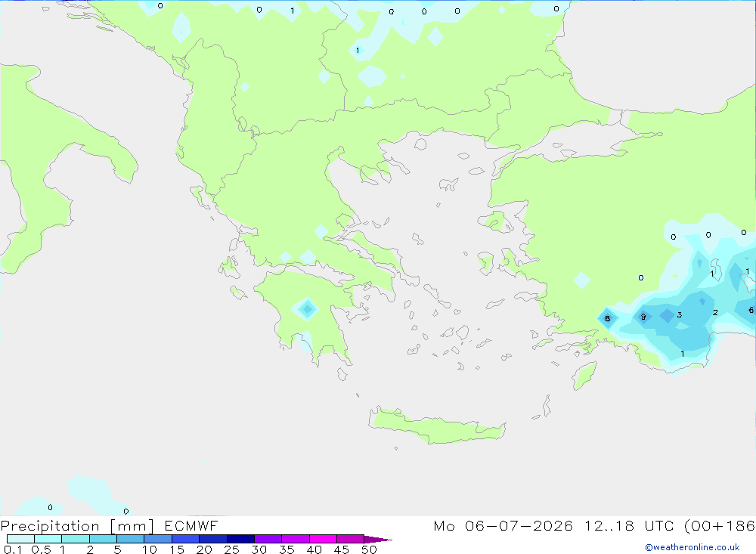The height and width of the screenshot is (554, 756).
Task: Click the legend tick label '0.1'
Action: pyautogui.click(x=13, y=549)
